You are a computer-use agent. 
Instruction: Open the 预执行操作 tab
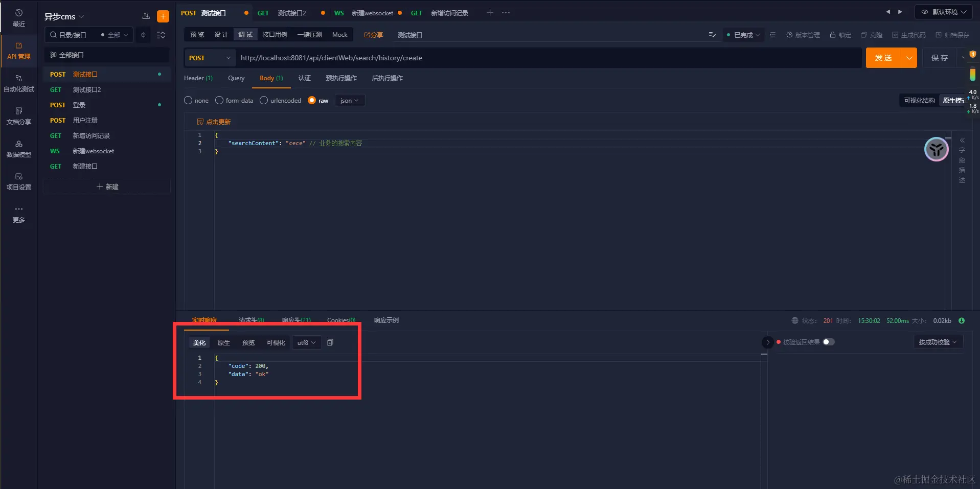point(341,78)
